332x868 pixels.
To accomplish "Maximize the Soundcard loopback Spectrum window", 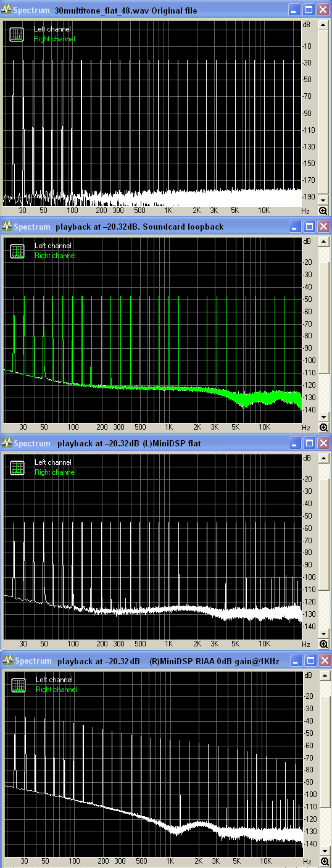I will (309, 227).
